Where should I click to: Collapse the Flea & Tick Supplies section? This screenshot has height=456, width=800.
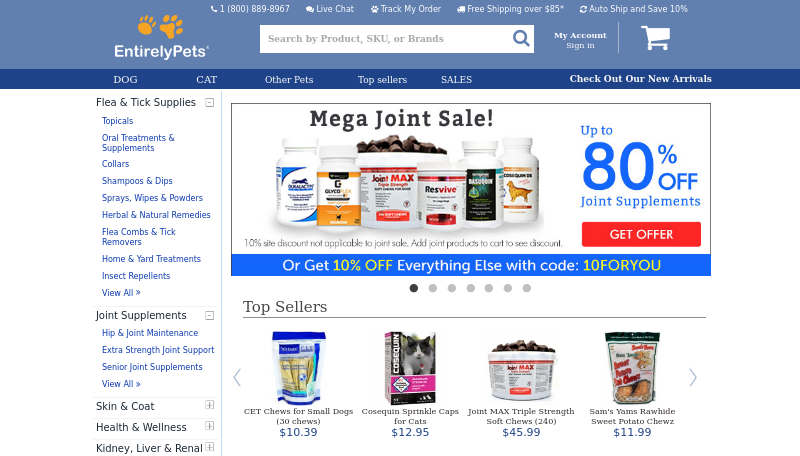click(x=209, y=103)
